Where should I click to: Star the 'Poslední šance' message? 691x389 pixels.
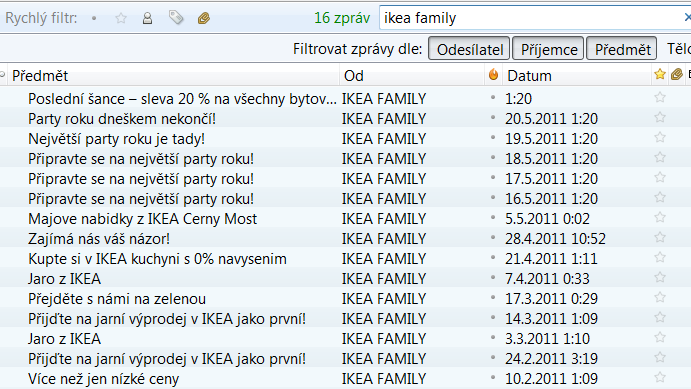coord(660,97)
